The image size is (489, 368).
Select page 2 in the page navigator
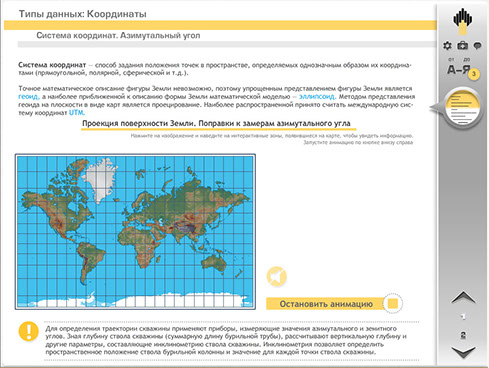click(463, 335)
